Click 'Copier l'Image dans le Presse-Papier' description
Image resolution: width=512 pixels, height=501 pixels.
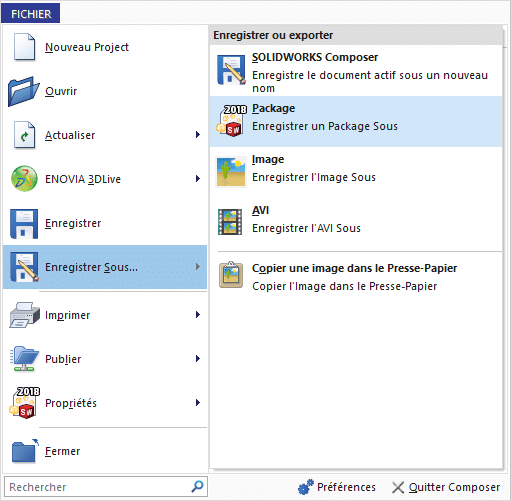(x=344, y=286)
